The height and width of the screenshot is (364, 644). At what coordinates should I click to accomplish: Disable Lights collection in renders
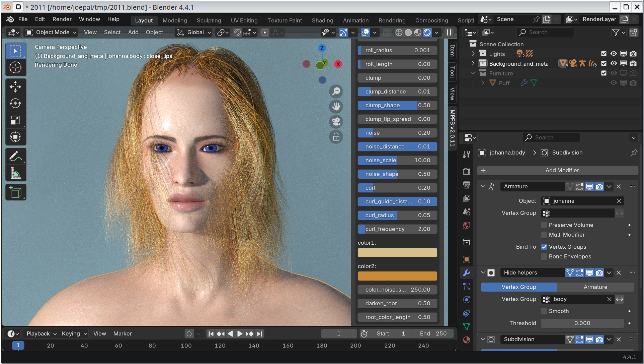633,54
